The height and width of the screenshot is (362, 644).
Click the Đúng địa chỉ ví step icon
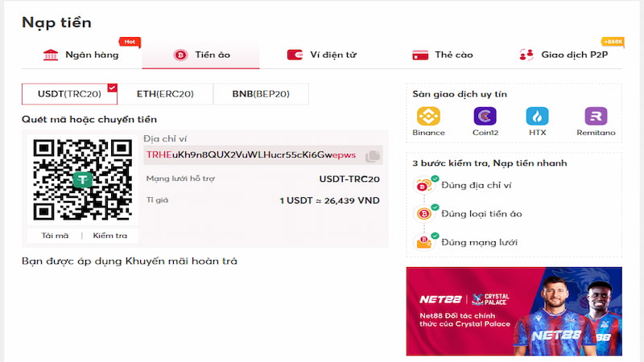(425, 185)
